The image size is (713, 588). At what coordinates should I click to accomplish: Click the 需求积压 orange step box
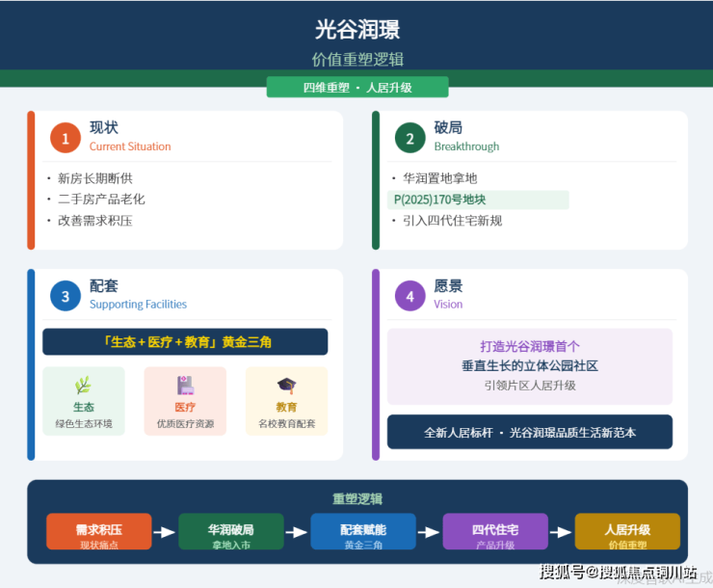[99, 532]
